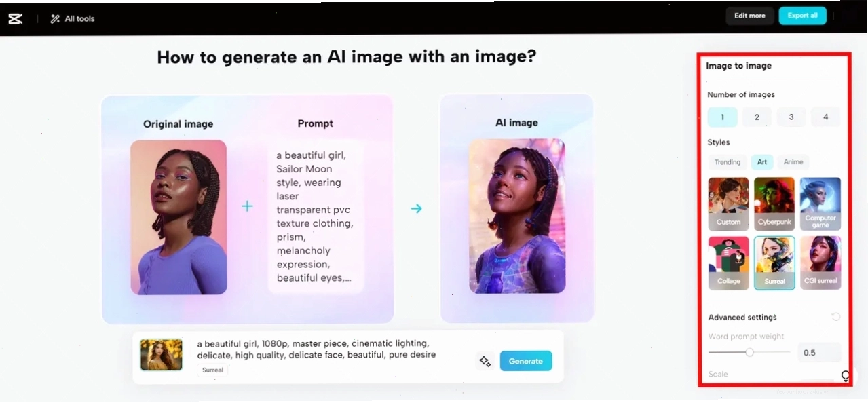
Task: Select the Collage style thumbnail
Action: click(728, 263)
